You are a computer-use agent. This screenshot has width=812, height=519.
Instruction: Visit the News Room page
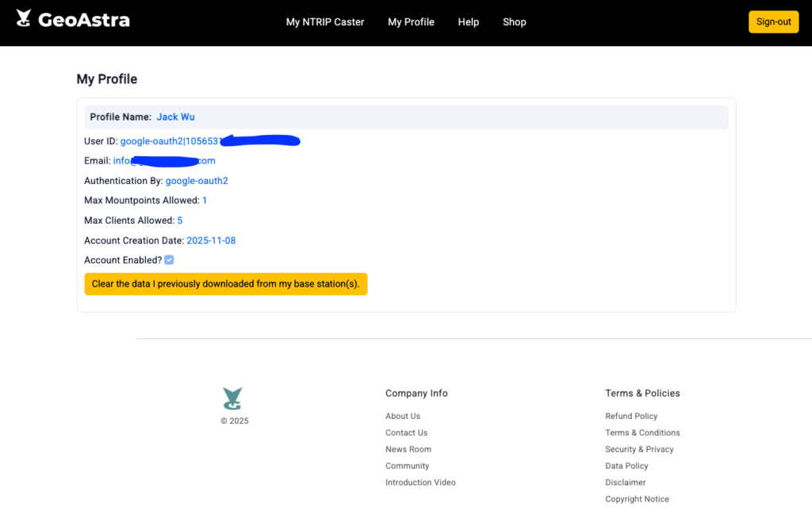(x=408, y=449)
